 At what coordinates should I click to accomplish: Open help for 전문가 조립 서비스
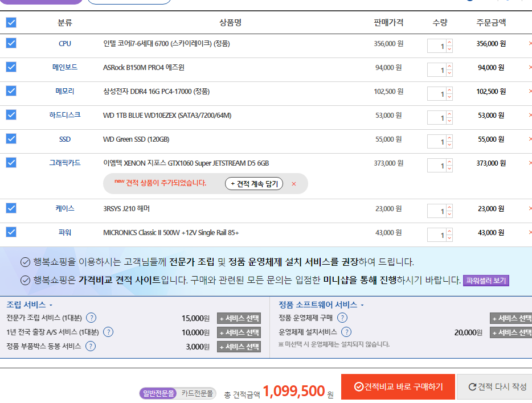pos(91,318)
